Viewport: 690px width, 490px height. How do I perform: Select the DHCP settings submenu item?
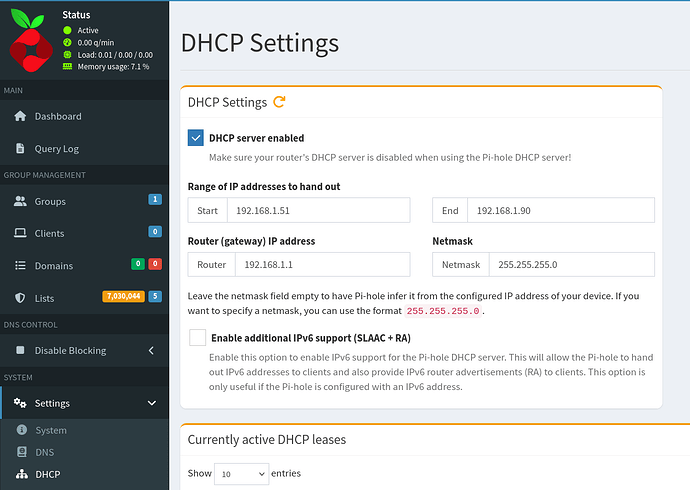pyautogui.click(x=47, y=474)
